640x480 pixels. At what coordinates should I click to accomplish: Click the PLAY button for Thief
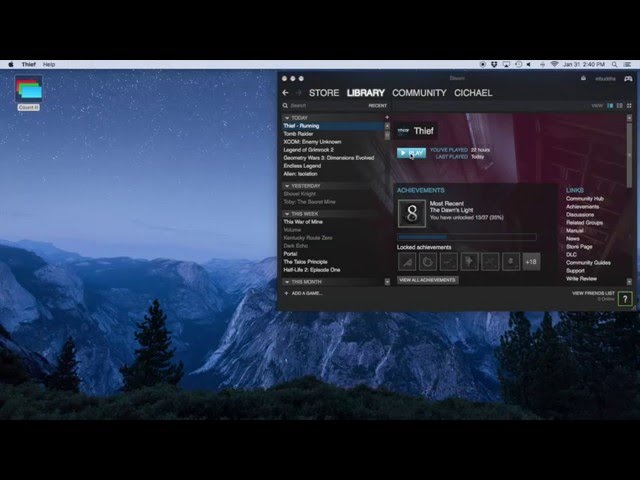(x=411, y=153)
